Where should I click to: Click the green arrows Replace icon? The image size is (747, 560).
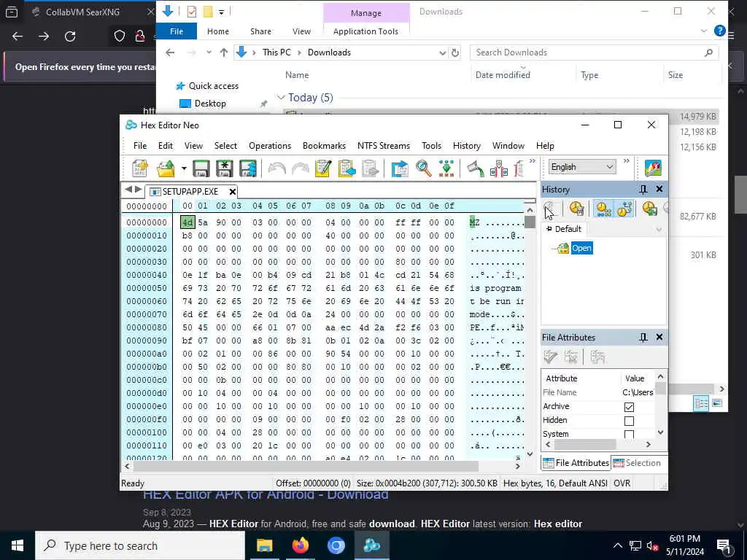tap(446, 168)
